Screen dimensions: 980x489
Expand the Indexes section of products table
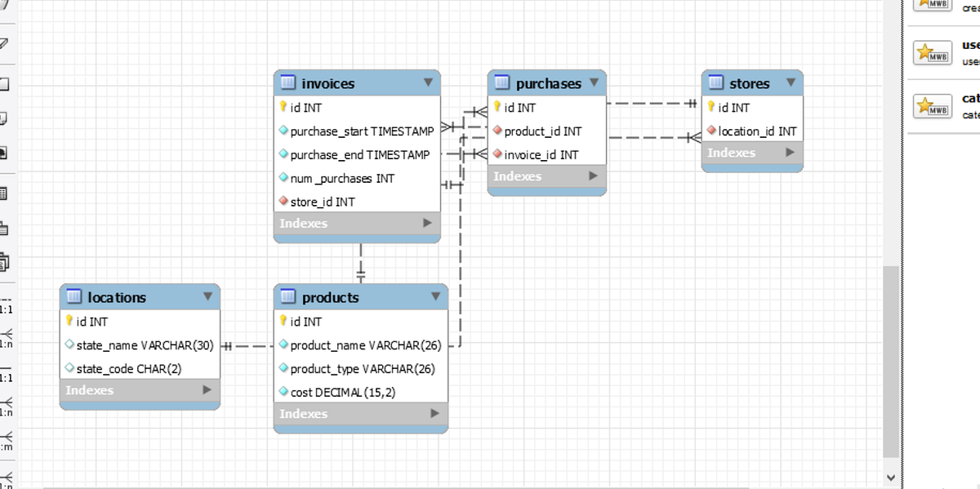433,414
